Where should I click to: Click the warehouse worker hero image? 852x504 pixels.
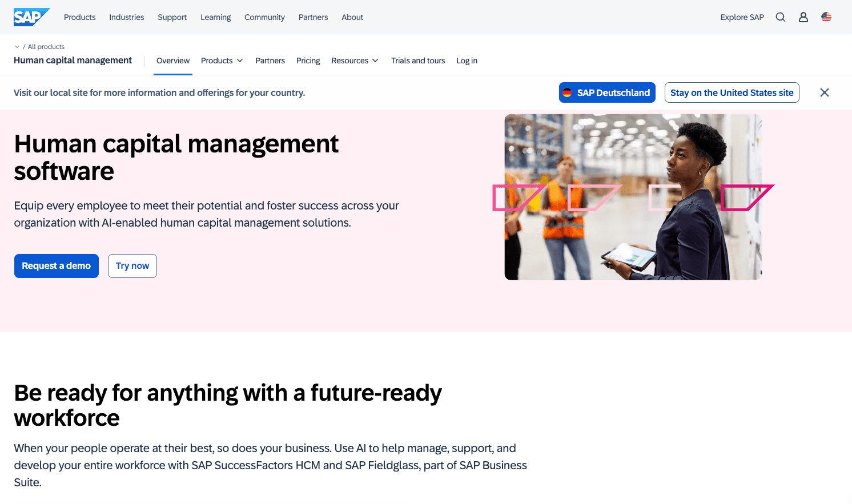click(x=633, y=197)
